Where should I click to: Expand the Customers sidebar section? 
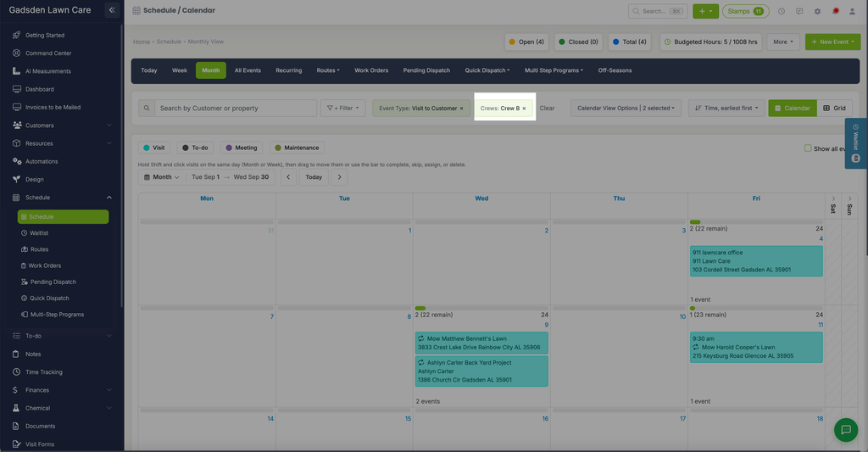pos(61,126)
